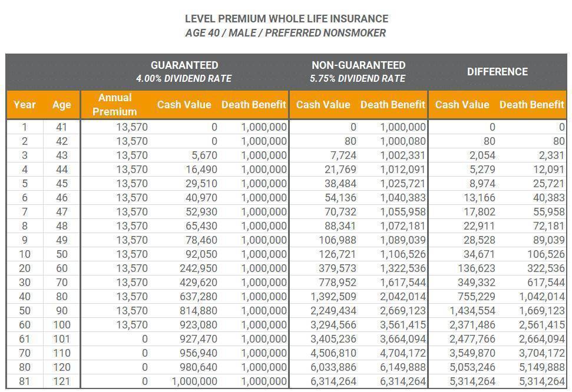Click the 'Age' column header
Image resolution: width=572 pixels, height=392 pixels.
61,105
